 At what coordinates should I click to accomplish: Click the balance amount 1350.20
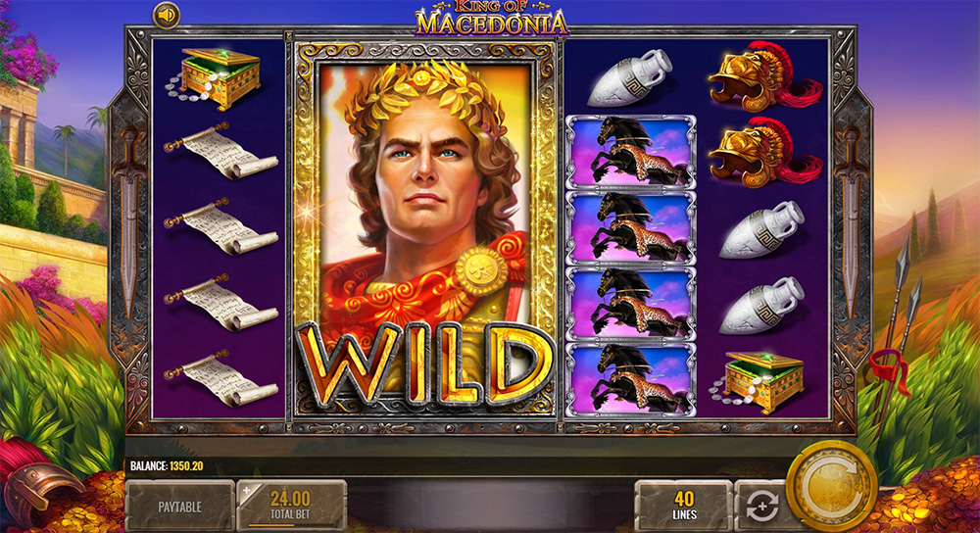[x=185, y=466]
